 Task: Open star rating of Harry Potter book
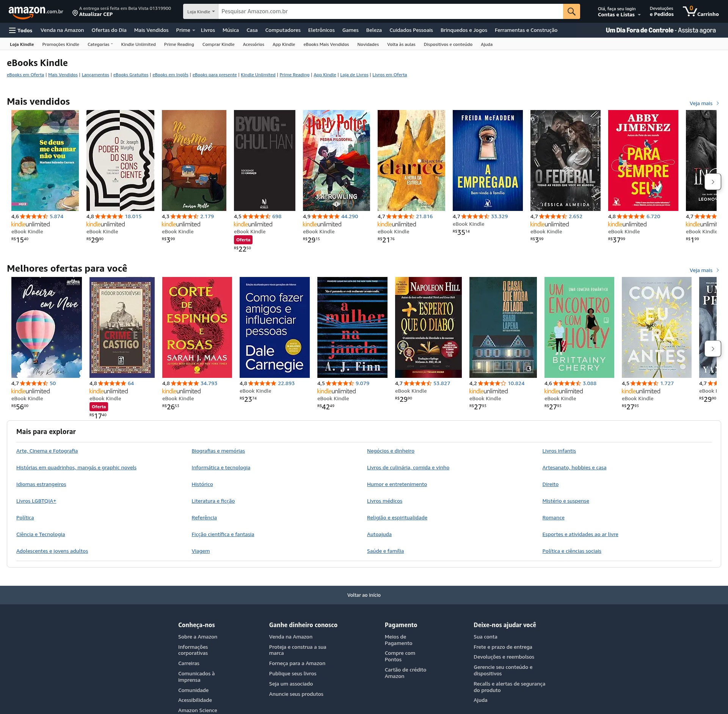(x=325, y=216)
